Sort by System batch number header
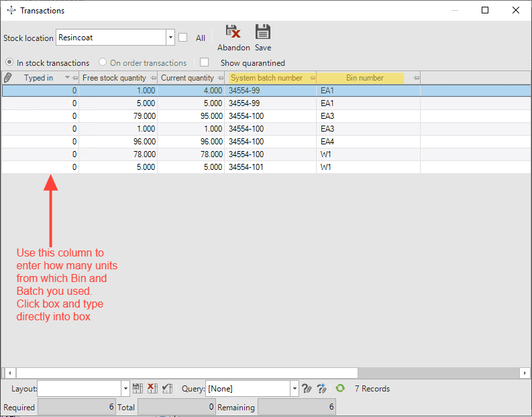Screen dimensions: 532x417 pos(267,78)
